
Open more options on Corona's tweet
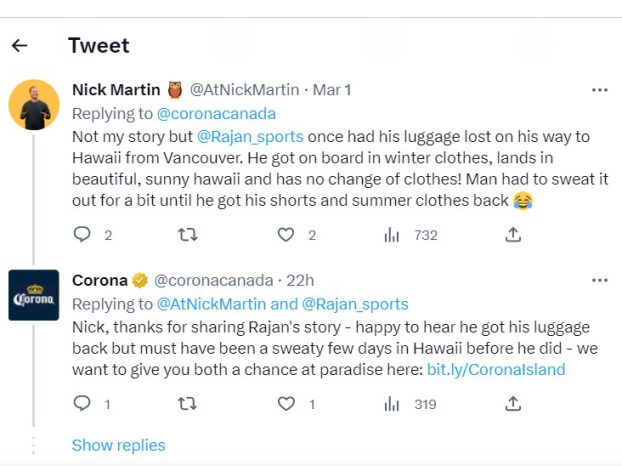pos(599,280)
